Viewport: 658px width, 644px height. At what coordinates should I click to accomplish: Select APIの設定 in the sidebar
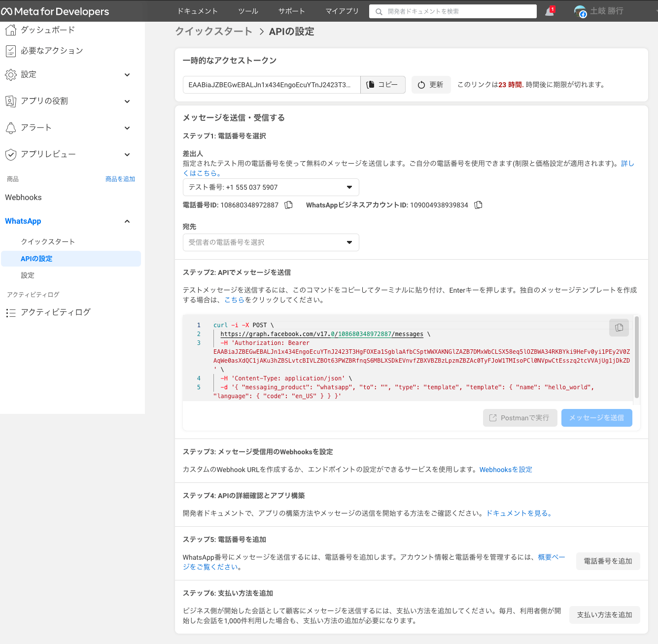click(x=71, y=259)
